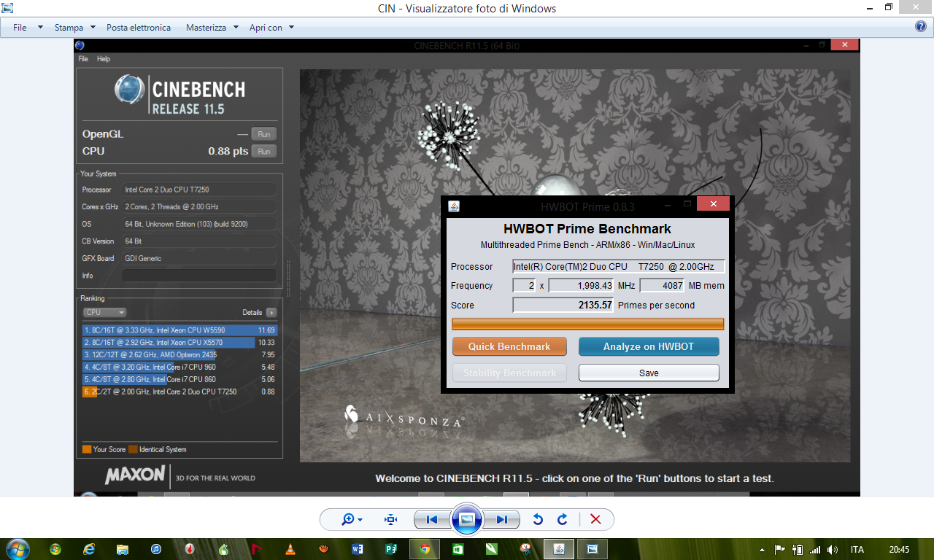Switch to Google Chrome on the taskbar
The width and height of the screenshot is (934, 560).
425,549
